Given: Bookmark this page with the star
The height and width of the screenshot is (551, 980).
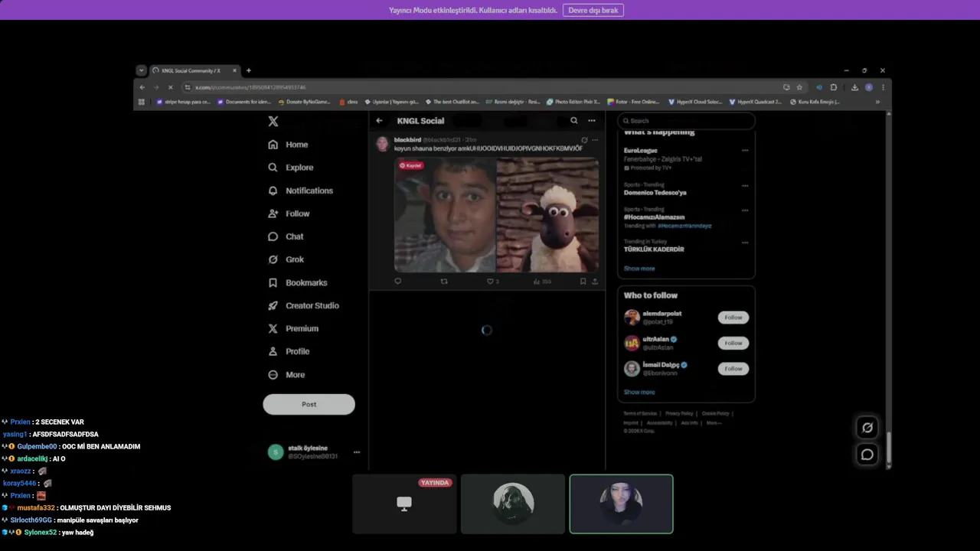Looking at the screenshot, I should click(x=799, y=87).
